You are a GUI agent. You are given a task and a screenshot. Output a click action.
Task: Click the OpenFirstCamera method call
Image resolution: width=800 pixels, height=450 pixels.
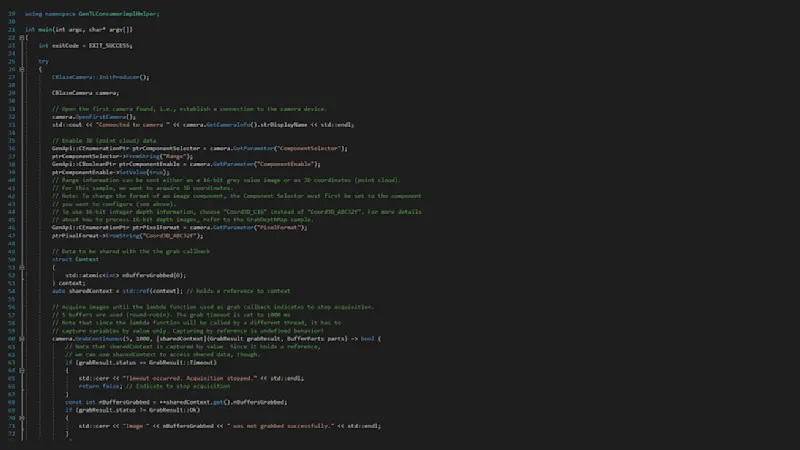(x=104, y=116)
